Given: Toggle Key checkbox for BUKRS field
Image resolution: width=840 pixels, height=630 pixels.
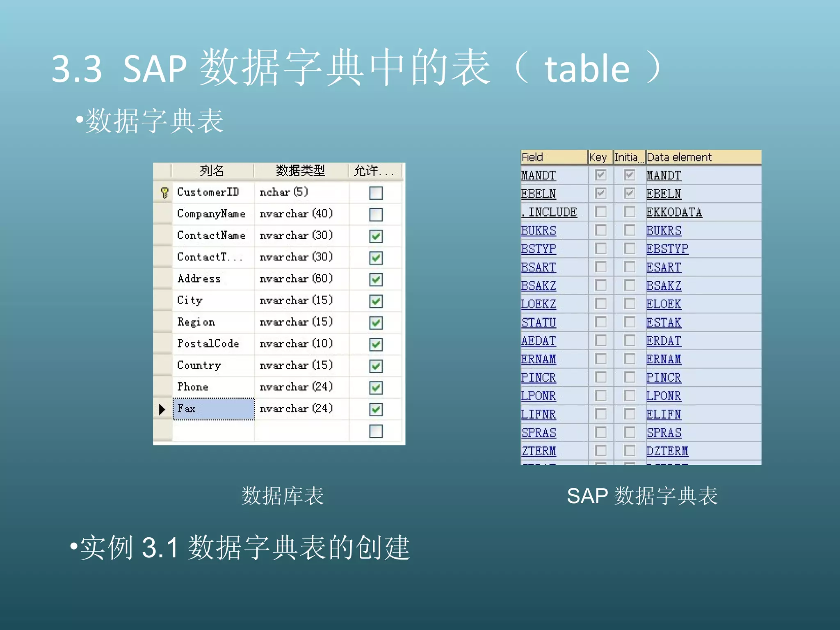Looking at the screenshot, I should (600, 230).
